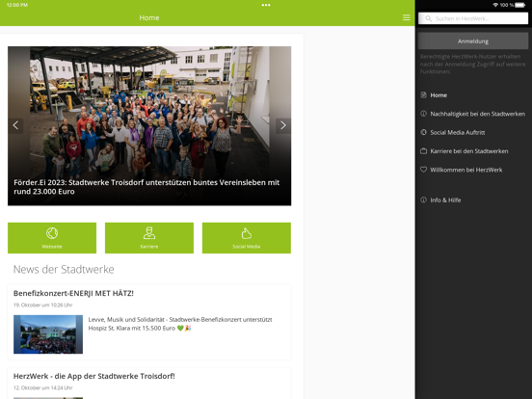Click the Karriere briefcase icon in sidebar
Image resolution: width=532 pixels, height=399 pixels.
click(x=423, y=151)
